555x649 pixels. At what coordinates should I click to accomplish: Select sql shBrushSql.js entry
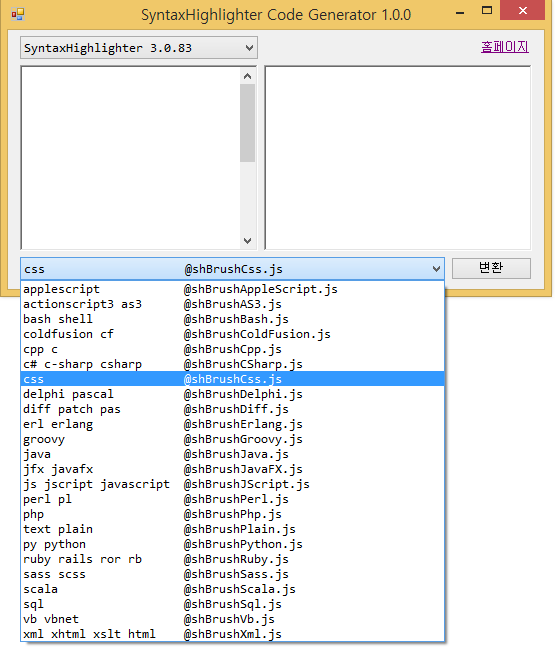[x=232, y=604]
